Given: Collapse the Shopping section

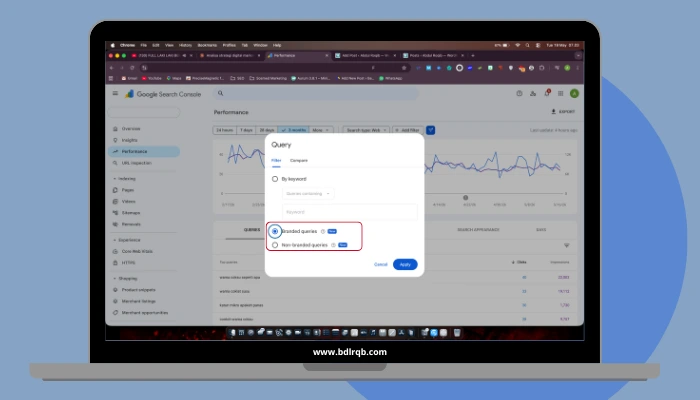Looking at the screenshot, I should [115, 279].
